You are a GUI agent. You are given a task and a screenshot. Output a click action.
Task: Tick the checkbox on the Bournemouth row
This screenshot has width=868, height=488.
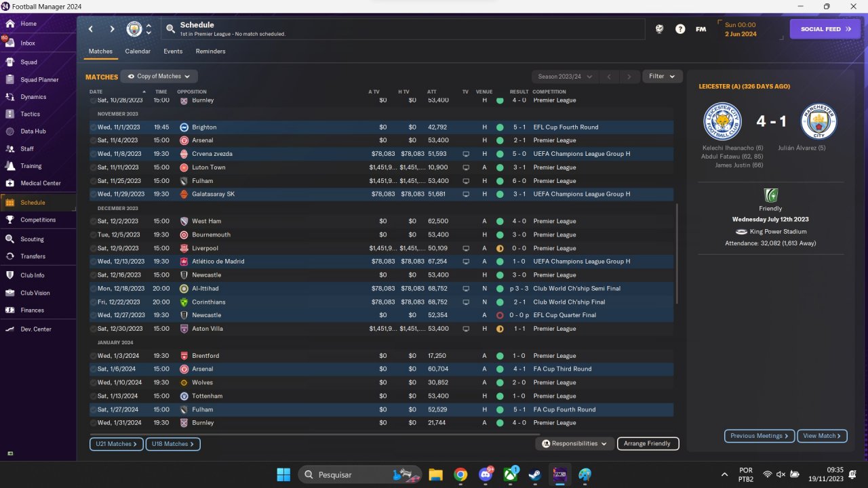coord(94,235)
